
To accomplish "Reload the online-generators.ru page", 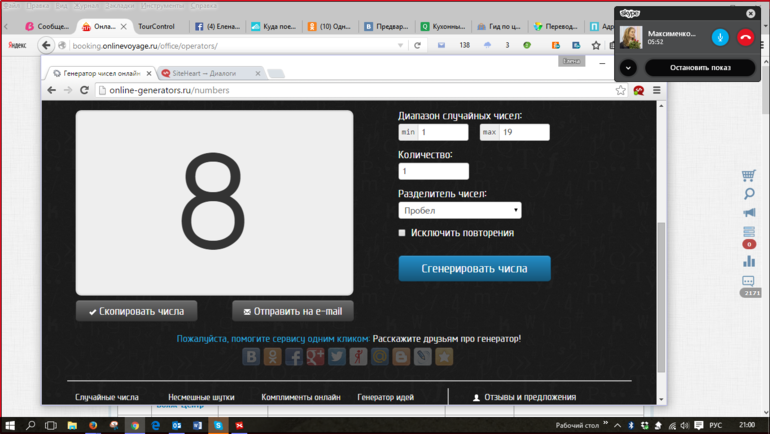I will [x=84, y=90].
